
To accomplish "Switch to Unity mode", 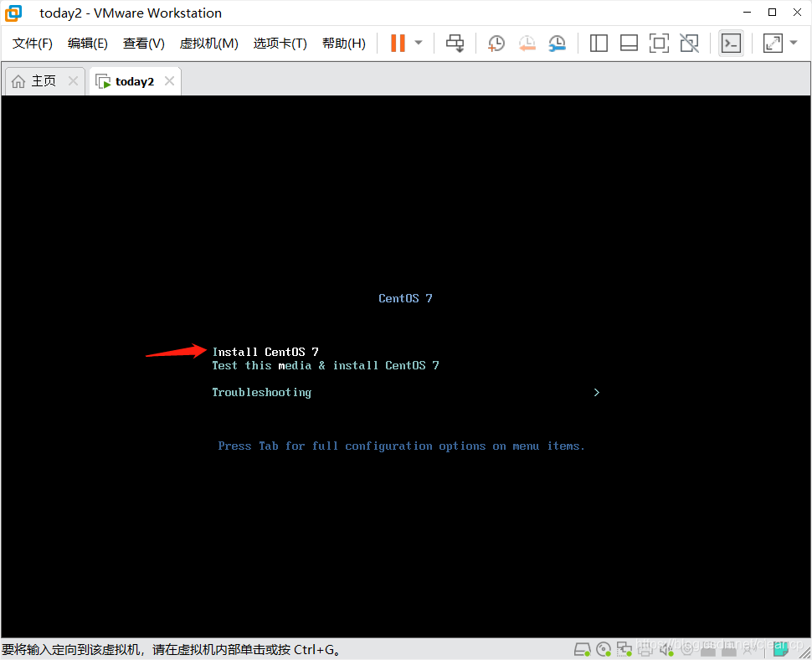I will point(689,43).
